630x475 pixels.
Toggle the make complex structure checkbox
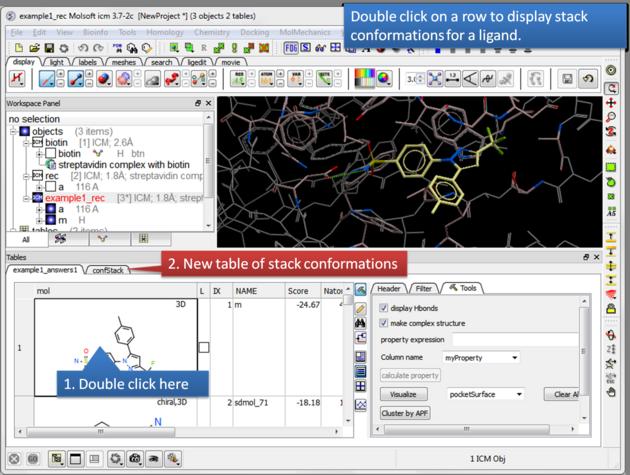pyautogui.click(x=385, y=323)
